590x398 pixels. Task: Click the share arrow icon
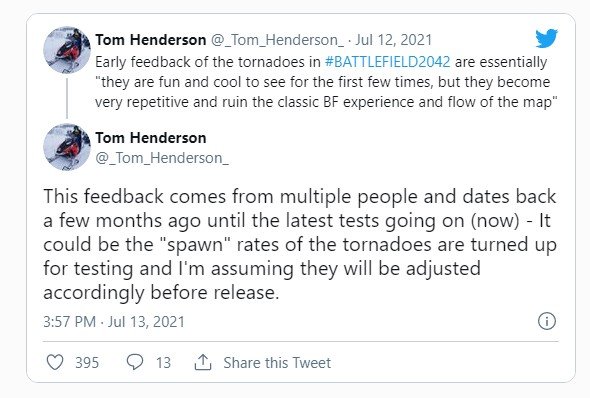click(x=203, y=362)
